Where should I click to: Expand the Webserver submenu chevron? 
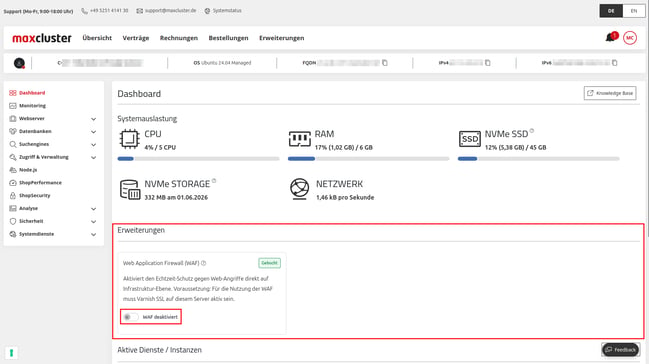94,119
